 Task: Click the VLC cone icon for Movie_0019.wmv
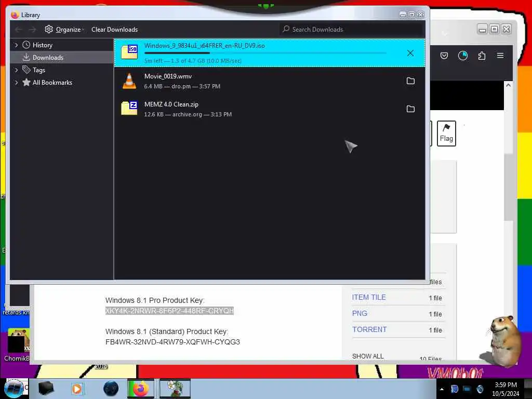129,81
